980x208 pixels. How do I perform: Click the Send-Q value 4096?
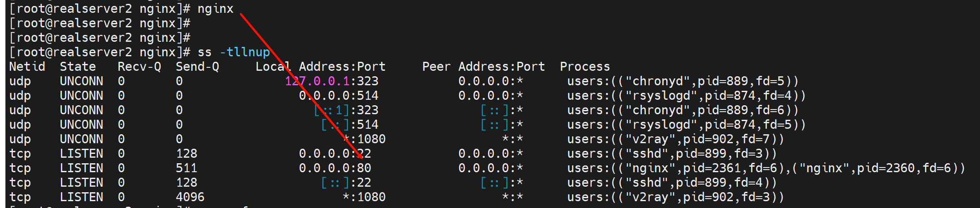pos(190,197)
